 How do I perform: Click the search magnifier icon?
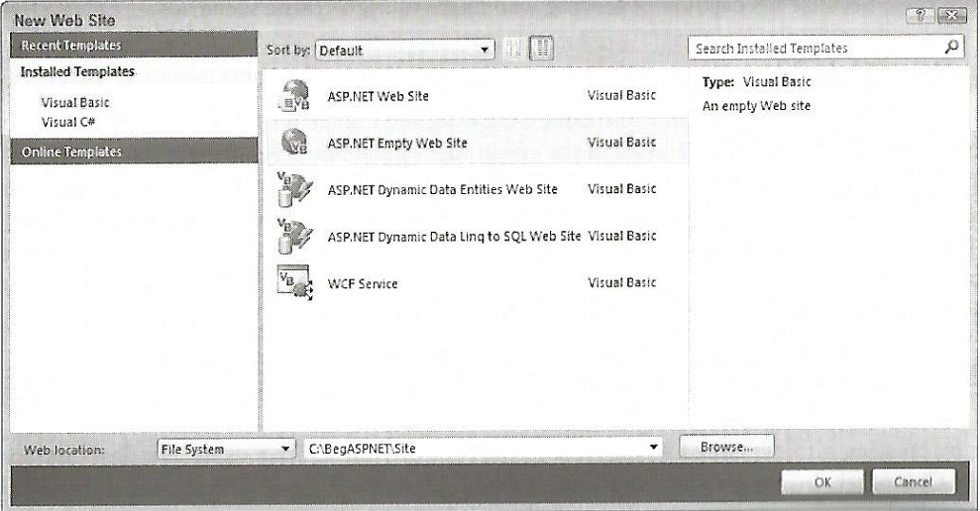(951, 47)
